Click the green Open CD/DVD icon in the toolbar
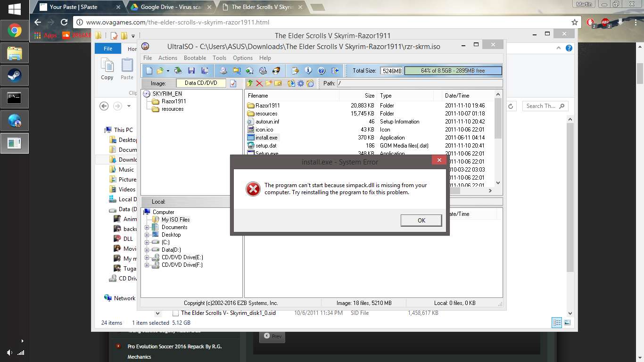644x362 pixels. [178, 71]
